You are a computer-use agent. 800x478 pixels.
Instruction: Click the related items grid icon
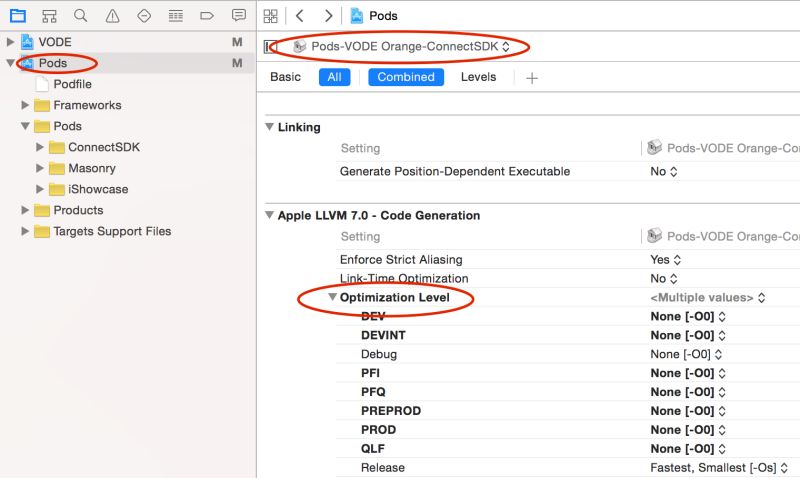pyautogui.click(x=270, y=16)
